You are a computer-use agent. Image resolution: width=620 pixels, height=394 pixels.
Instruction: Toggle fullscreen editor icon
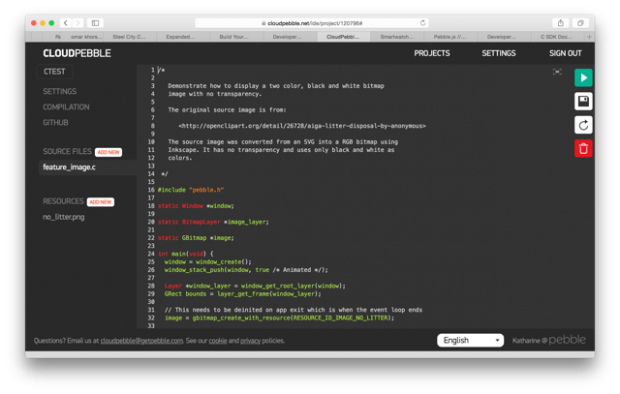tap(557, 72)
